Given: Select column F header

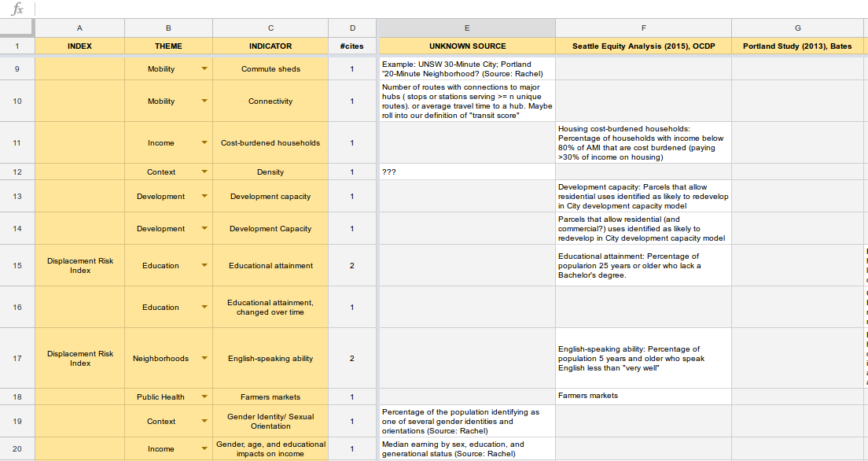Looking at the screenshot, I should click(x=643, y=28).
